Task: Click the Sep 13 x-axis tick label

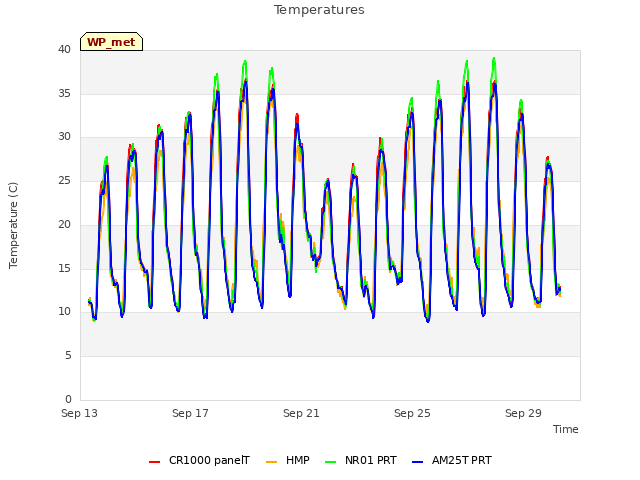Action: click(80, 413)
